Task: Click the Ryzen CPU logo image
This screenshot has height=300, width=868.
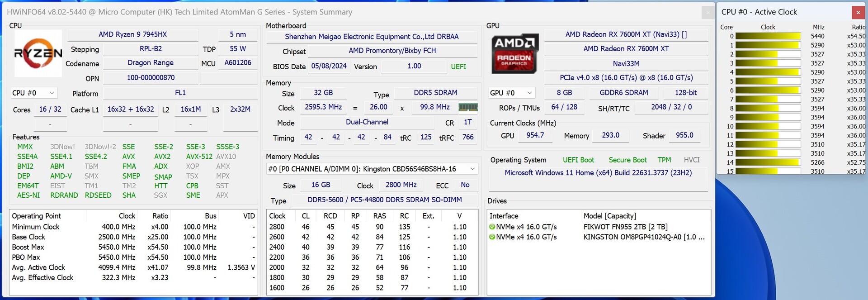Action: (x=38, y=53)
